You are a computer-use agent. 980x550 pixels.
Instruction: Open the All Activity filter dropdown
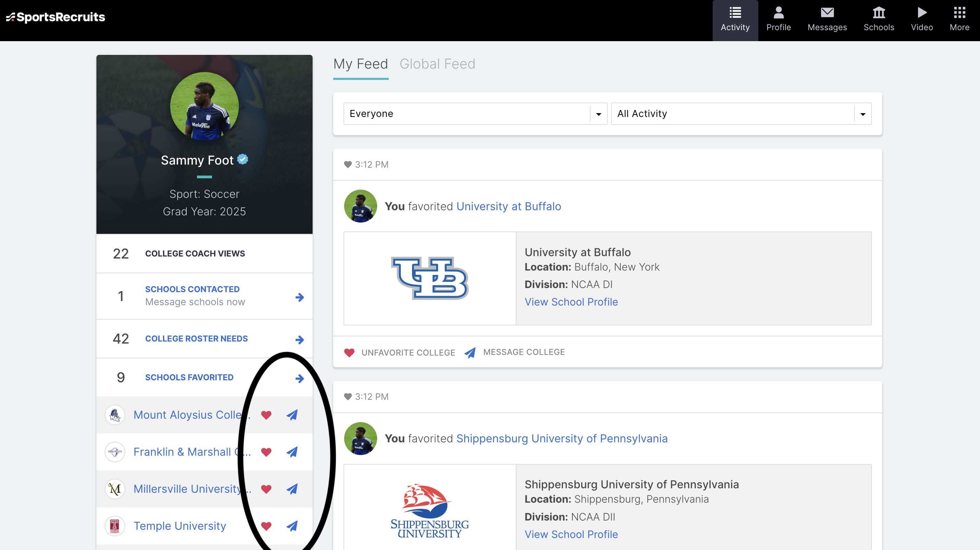pyautogui.click(x=741, y=113)
